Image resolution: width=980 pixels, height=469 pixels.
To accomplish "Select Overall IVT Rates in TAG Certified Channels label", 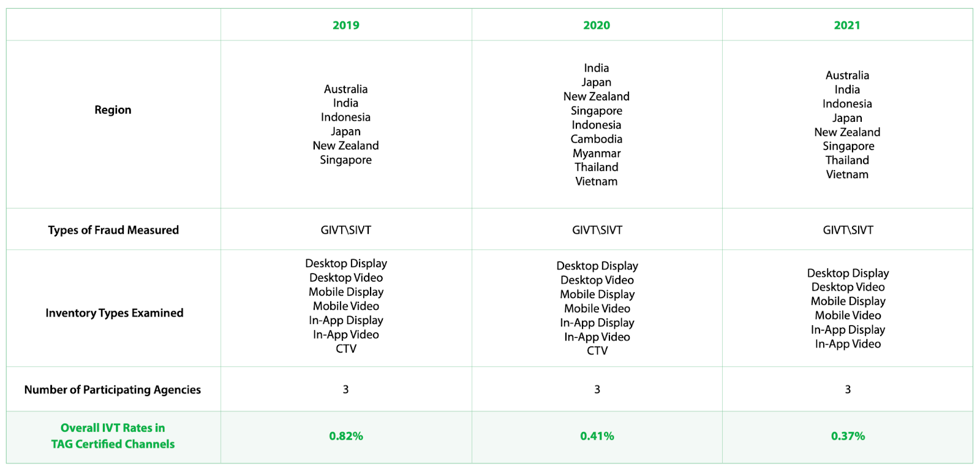I will coord(113,436).
